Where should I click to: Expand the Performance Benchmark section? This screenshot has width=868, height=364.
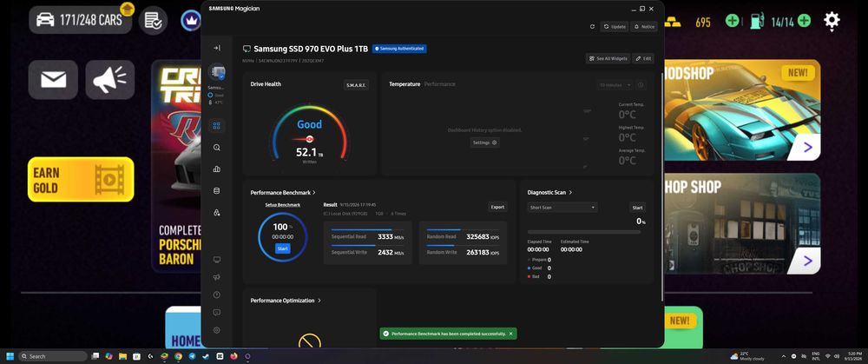coord(283,192)
